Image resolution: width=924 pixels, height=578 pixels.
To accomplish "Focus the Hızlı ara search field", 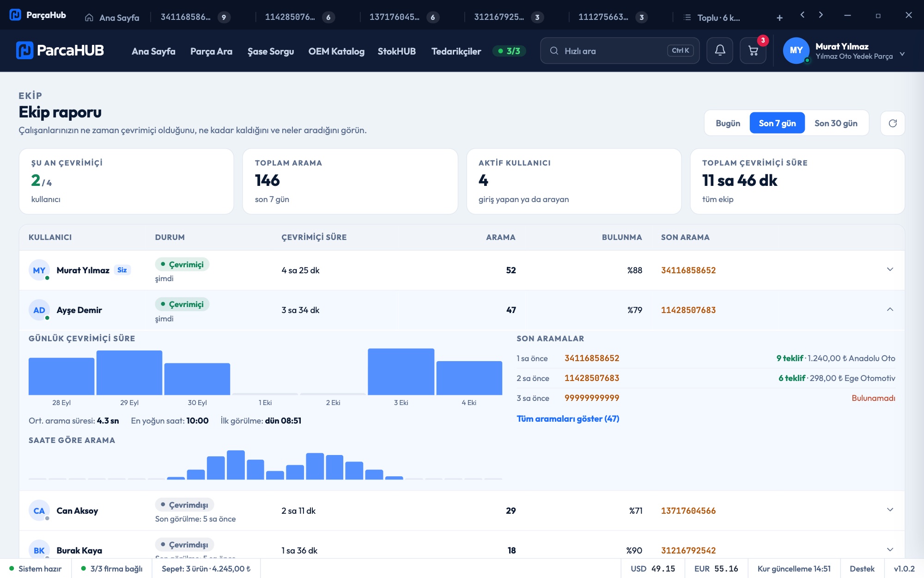I will tap(620, 51).
